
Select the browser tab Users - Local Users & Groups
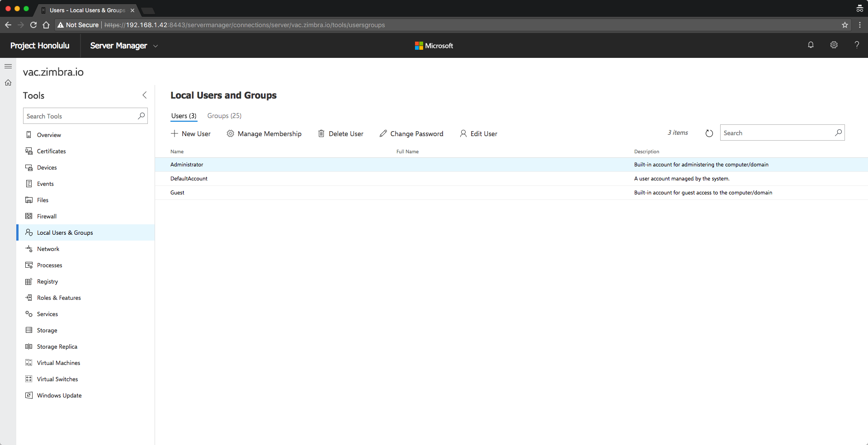[87, 10]
